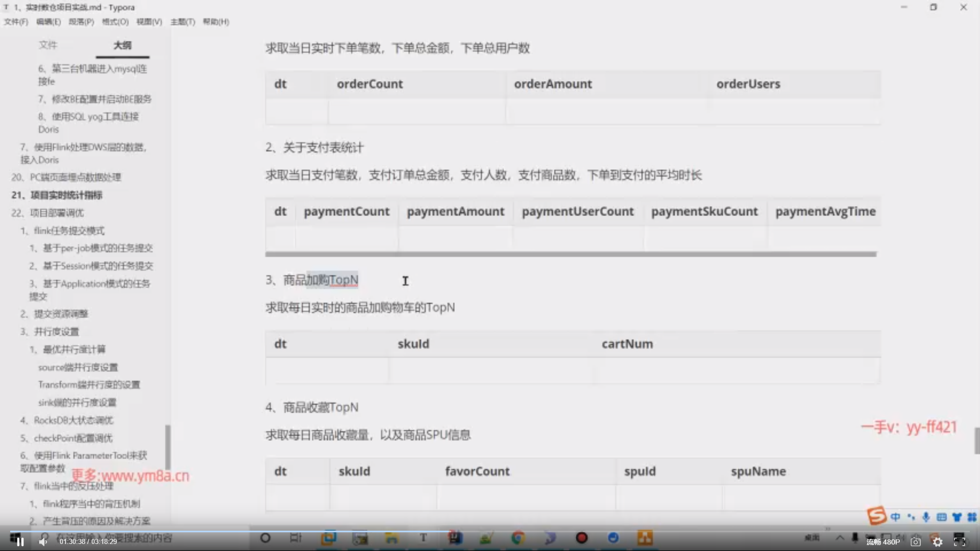Open the Typora taskbar icon
Screen dimensions: 980x551
pos(423,538)
